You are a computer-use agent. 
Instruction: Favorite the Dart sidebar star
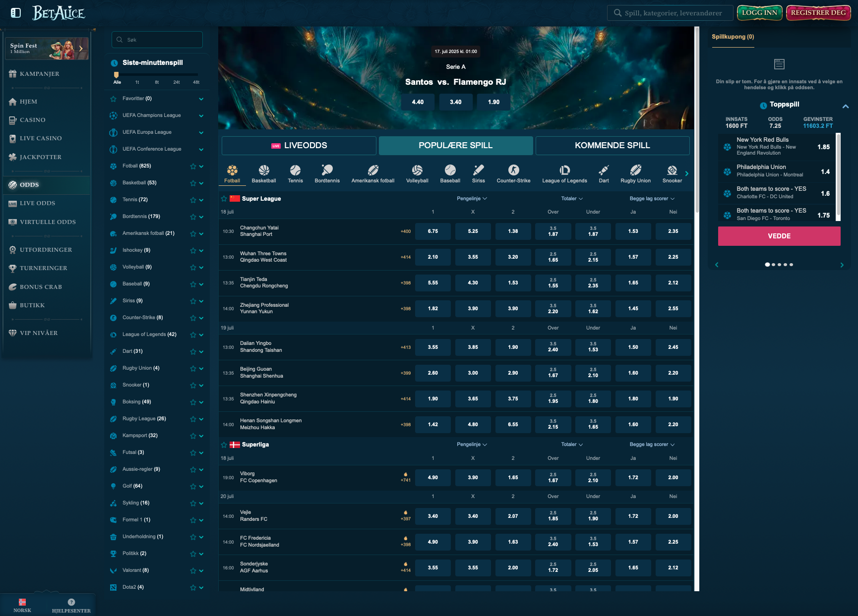[193, 352]
